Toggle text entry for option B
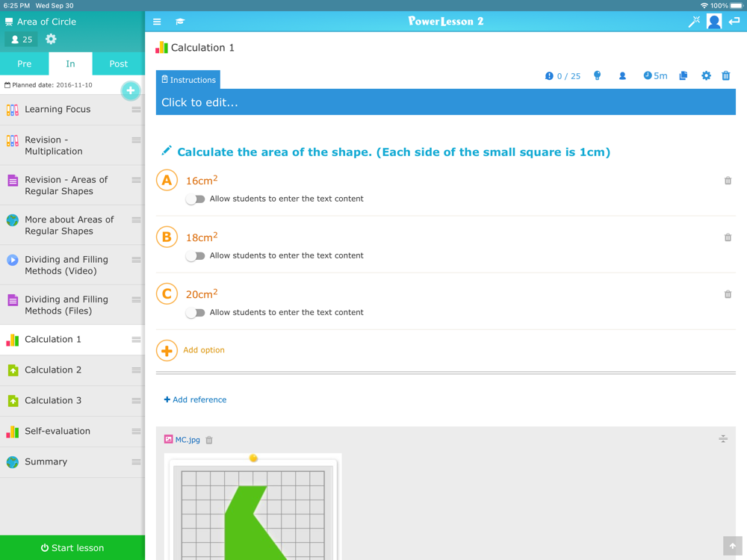 pos(195,255)
